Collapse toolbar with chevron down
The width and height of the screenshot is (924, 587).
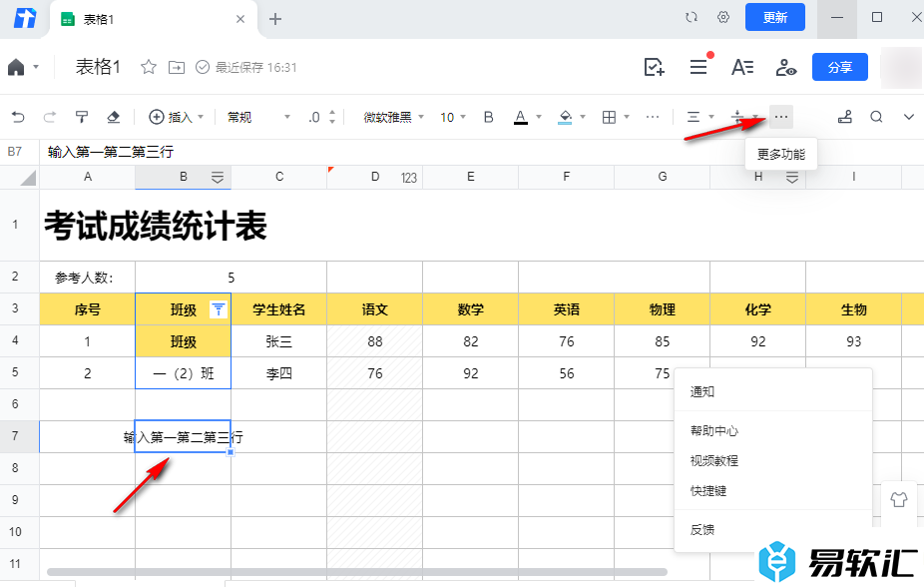click(909, 117)
